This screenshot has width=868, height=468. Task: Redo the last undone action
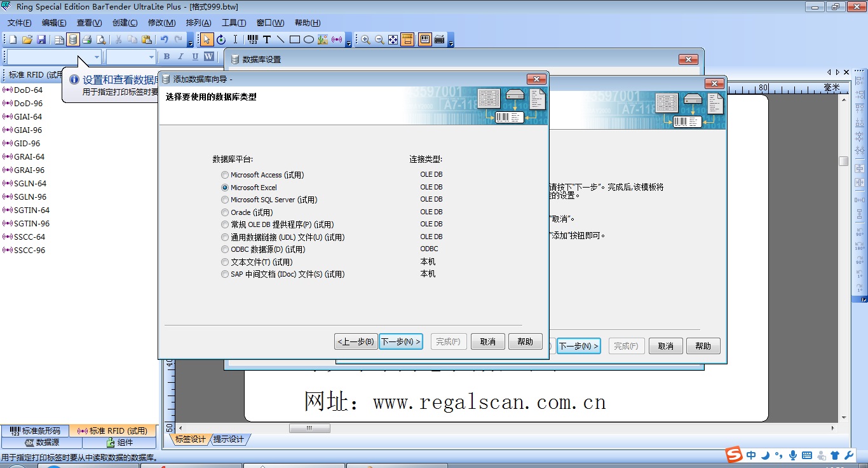pyautogui.click(x=179, y=39)
